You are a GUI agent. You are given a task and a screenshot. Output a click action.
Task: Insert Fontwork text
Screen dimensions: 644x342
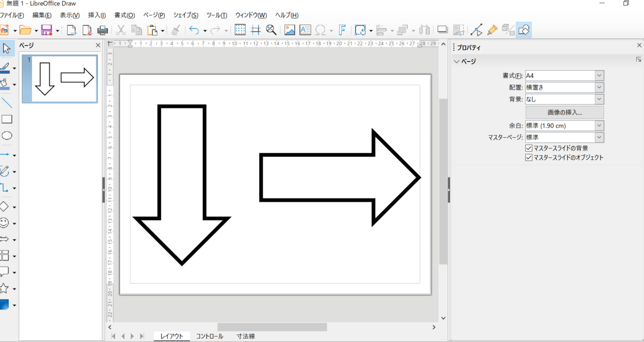(342, 29)
